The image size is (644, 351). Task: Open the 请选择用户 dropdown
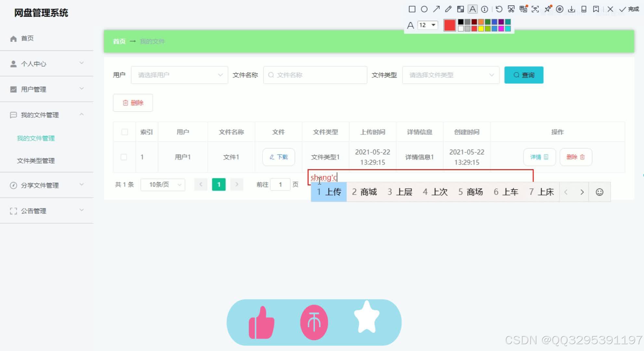click(180, 75)
